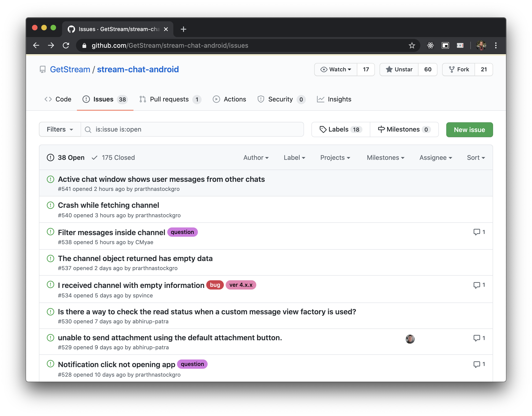This screenshot has width=532, height=416.
Task: Click the Security tab icon
Action: coord(260,99)
